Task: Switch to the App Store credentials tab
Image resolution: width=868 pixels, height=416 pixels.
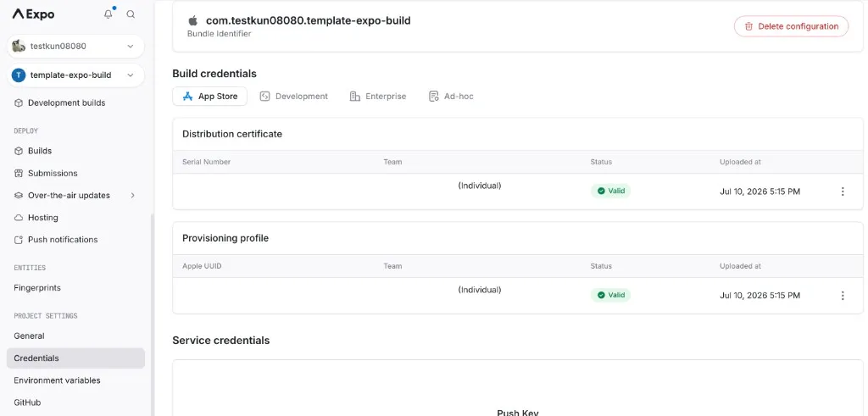Action: click(210, 97)
